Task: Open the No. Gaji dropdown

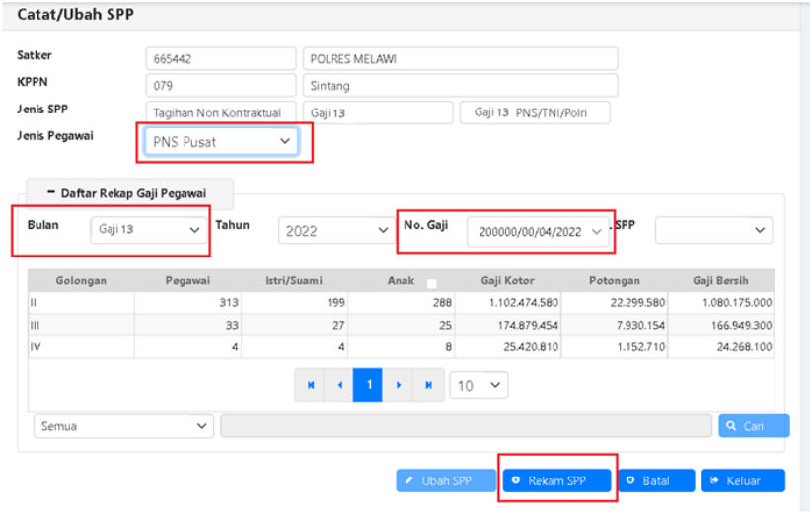Action: (x=539, y=231)
